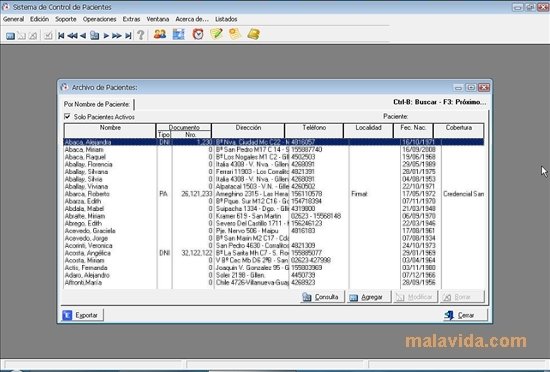Open the Edición menu

(x=39, y=19)
